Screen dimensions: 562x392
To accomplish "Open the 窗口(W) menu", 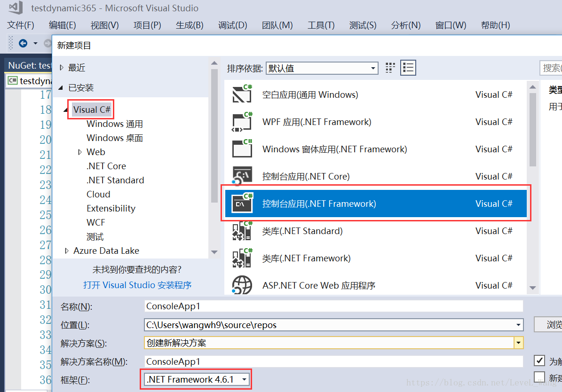I will pyautogui.click(x=451, y=25).
